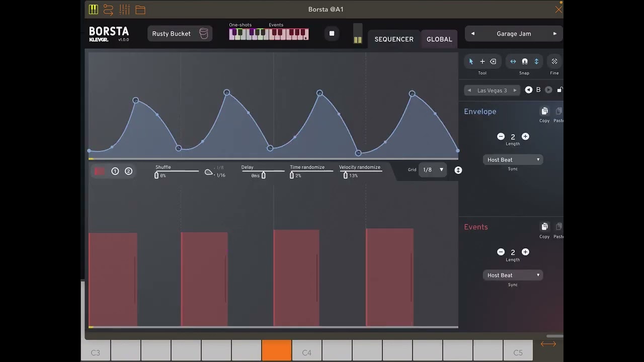Tap the C3 piano key
Image resolution: width=644 pixels, height=362 pixels.
[95, 350]
